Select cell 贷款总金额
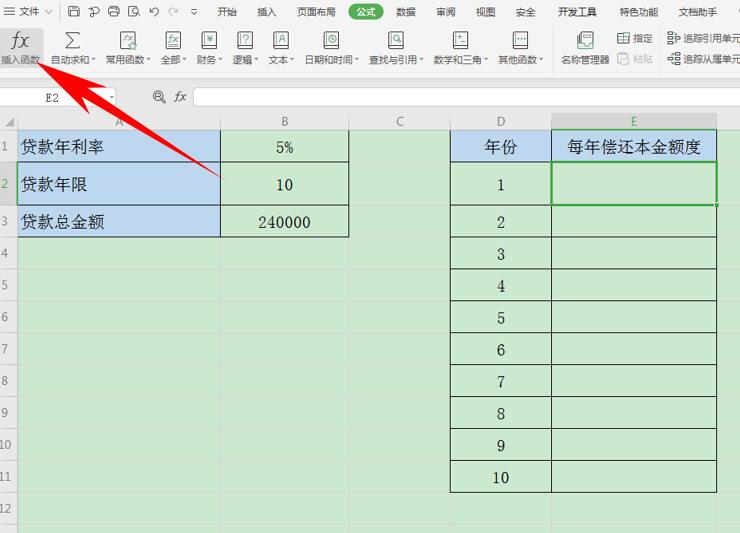The width and height of the screenshot is (740, 533). tap(119, 222)
